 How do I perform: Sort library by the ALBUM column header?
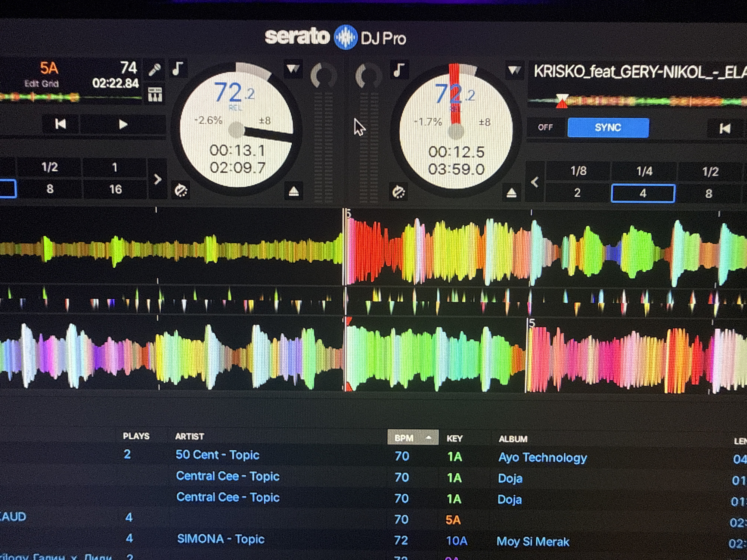click(x=513, y=439)
